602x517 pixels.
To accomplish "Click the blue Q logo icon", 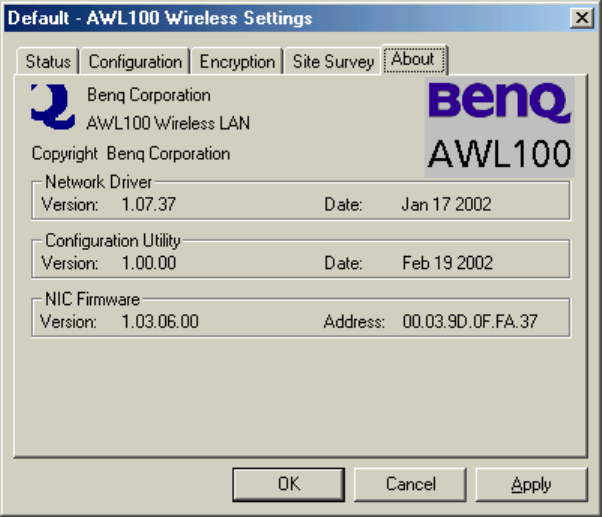I will tap(53, 107).
